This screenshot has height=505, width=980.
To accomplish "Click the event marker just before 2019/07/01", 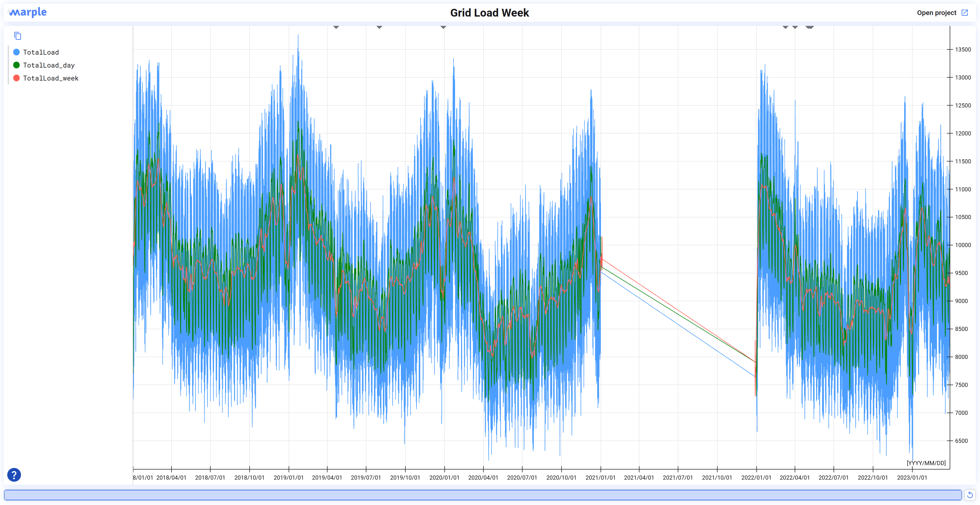I will [379, 27].
